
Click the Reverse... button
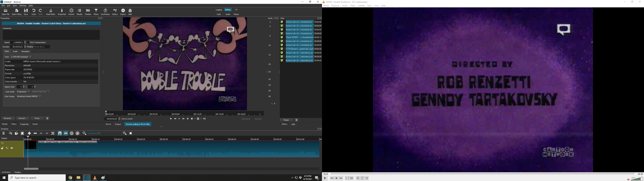pos(8,118)
